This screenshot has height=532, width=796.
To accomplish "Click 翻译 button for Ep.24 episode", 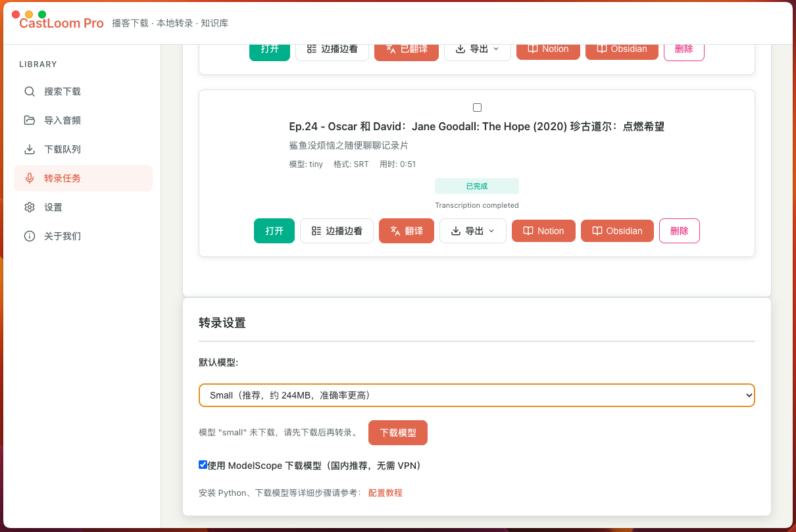I will click(407, 231).
